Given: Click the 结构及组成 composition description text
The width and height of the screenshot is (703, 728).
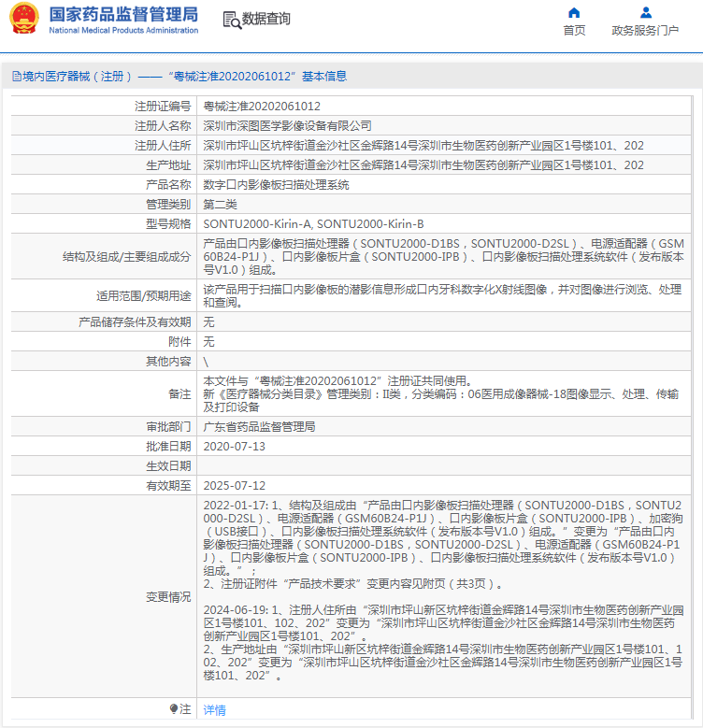Looking at the screenshot, I should (443, 256).
